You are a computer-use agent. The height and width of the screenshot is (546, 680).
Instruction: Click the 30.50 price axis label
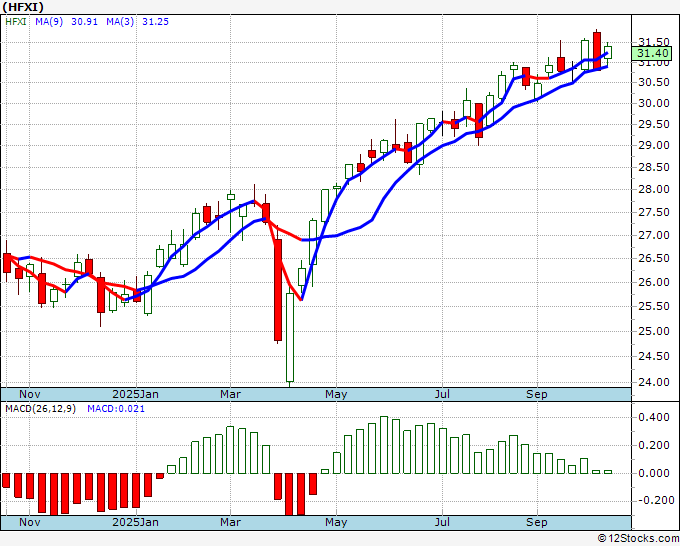(x=654, y=82)
